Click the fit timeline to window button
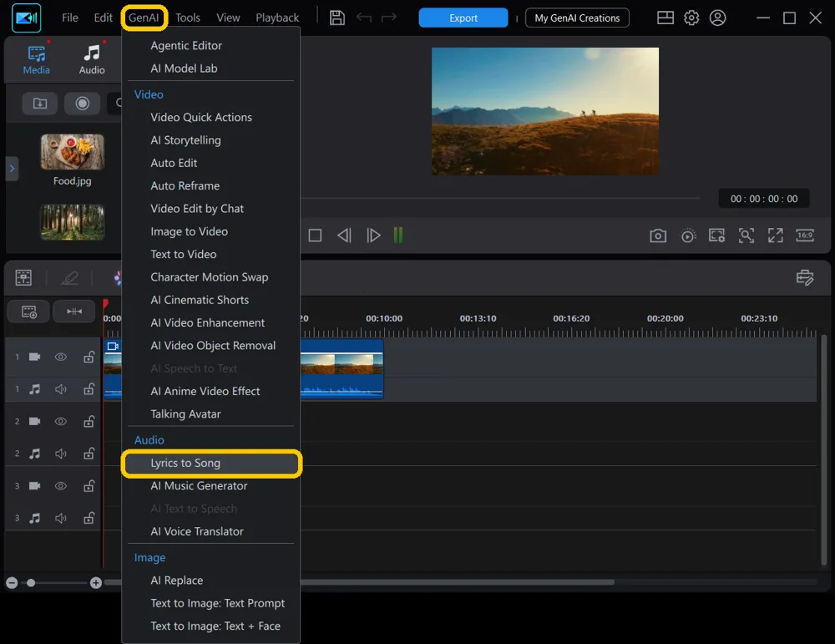 coord(74,311)
